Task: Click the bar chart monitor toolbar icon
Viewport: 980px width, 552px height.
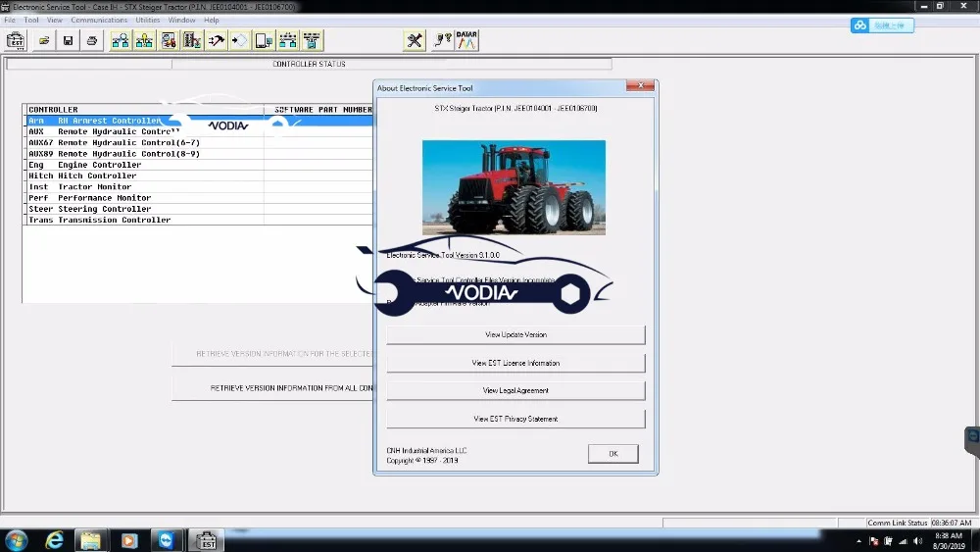Action: [192, 40]
